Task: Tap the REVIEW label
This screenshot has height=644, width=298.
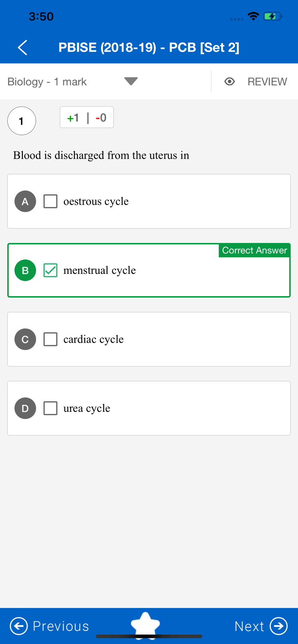Action: (267, 82)
